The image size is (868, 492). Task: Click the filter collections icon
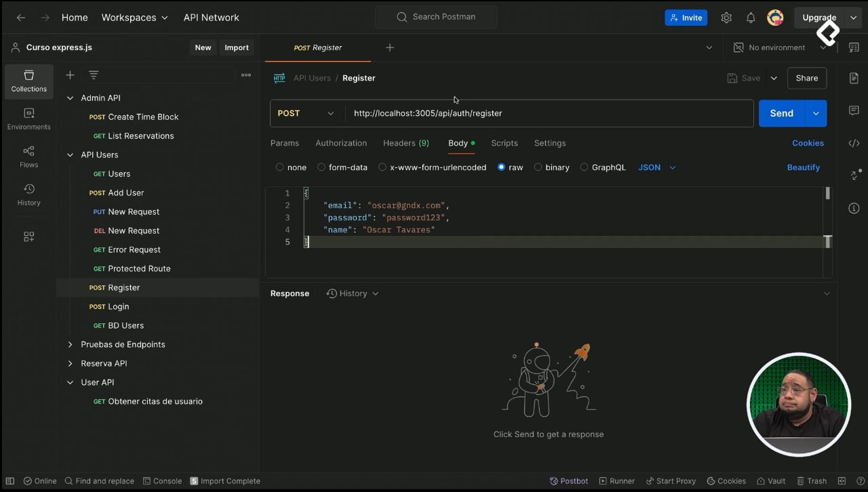click(94, 75)
